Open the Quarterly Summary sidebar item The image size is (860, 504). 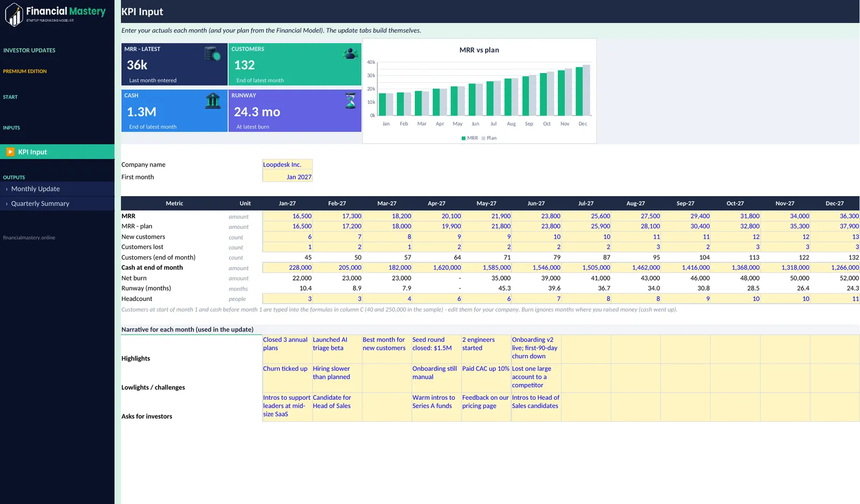pos(57,204)
